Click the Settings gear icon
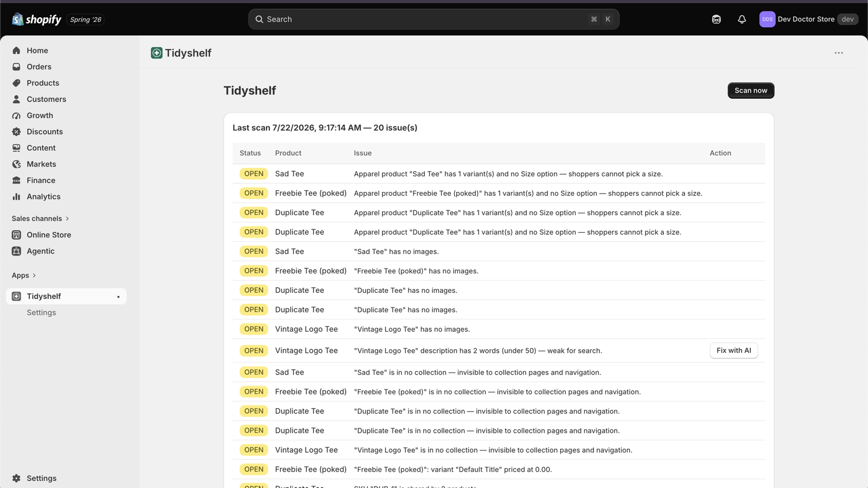 tap(16, 478)
